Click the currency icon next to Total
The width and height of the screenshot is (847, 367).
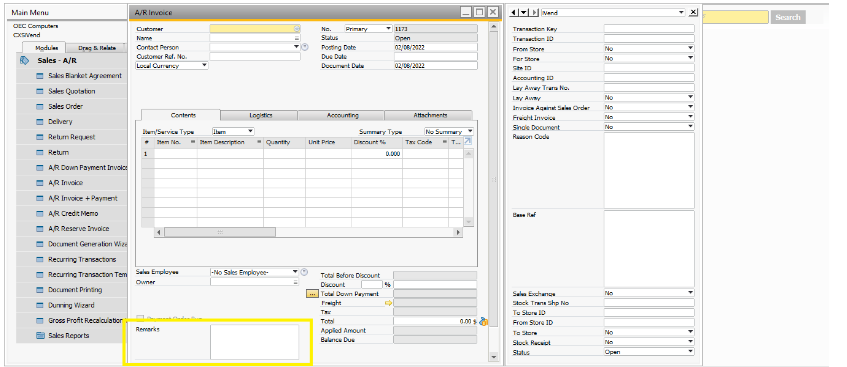click(483, 322)
